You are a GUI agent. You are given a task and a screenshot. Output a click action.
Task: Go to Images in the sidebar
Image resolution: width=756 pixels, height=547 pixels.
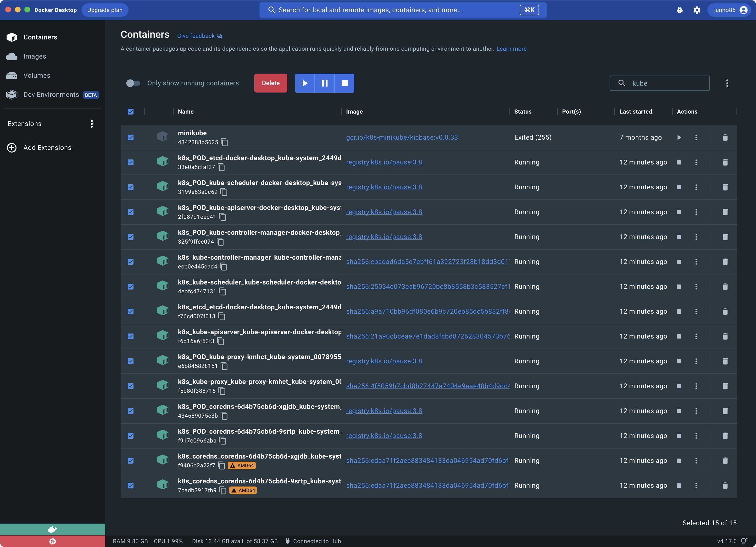(35, 56)
